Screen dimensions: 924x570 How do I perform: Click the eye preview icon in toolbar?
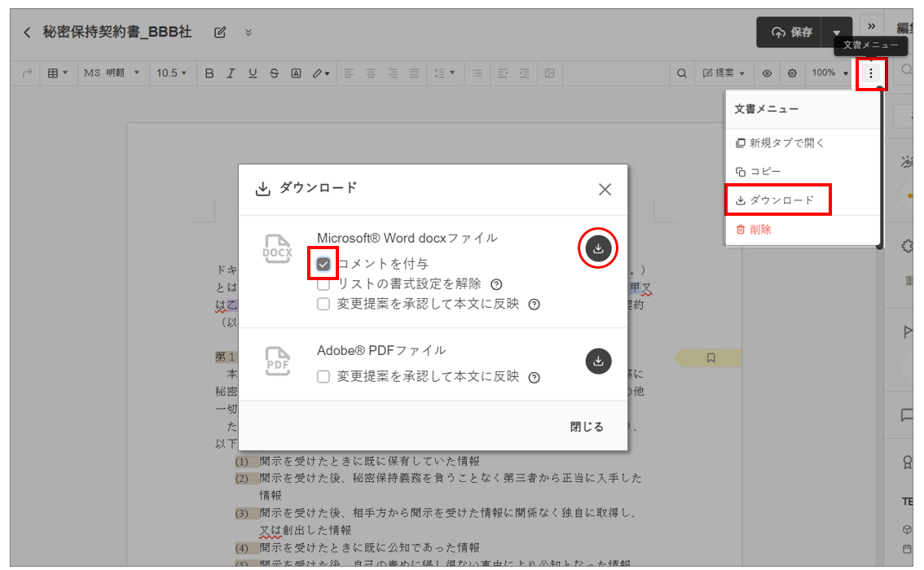coord(767,73)
